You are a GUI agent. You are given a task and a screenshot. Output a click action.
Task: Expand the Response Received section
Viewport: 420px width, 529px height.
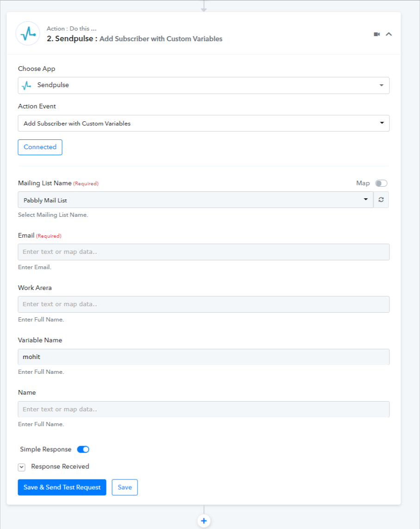(22, 467)
